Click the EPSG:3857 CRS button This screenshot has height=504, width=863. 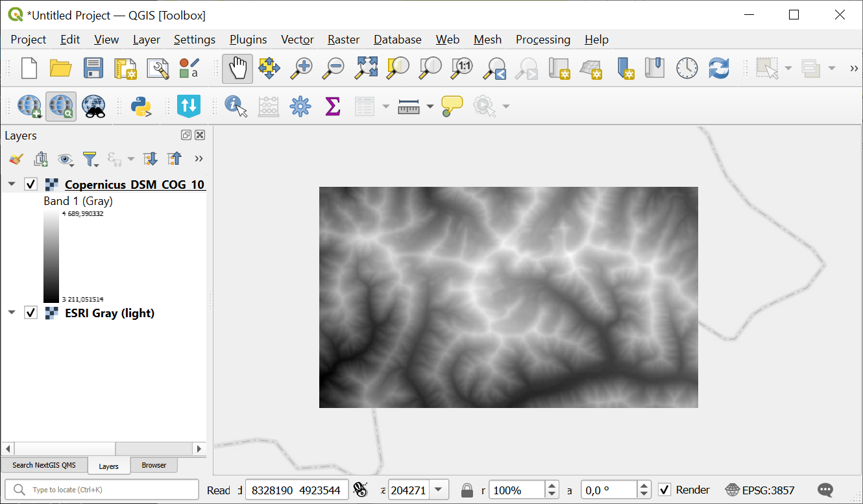pos(760,490)
